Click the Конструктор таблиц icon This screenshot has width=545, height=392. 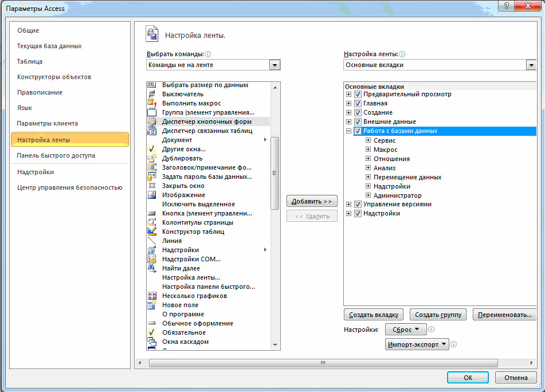(151, 232)
